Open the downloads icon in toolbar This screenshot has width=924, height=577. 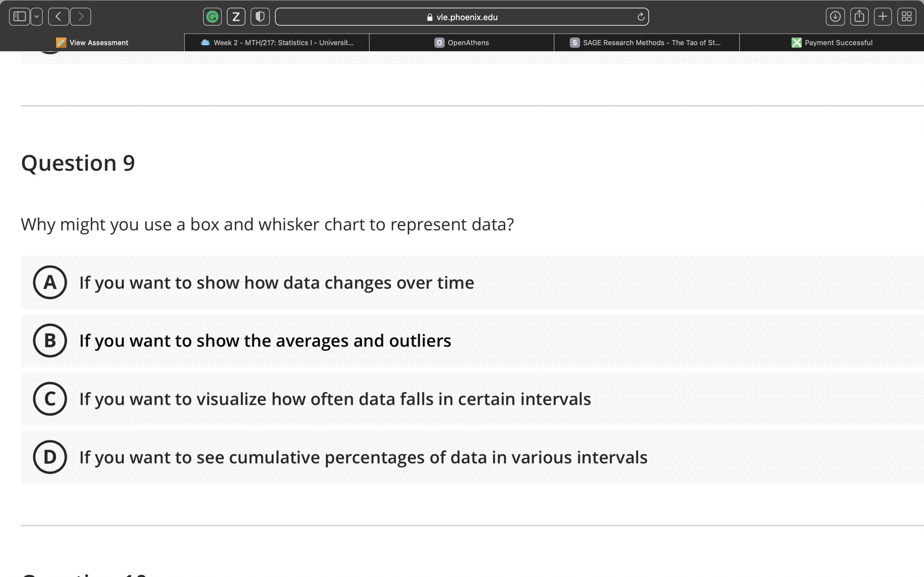(x=835, y=17)
